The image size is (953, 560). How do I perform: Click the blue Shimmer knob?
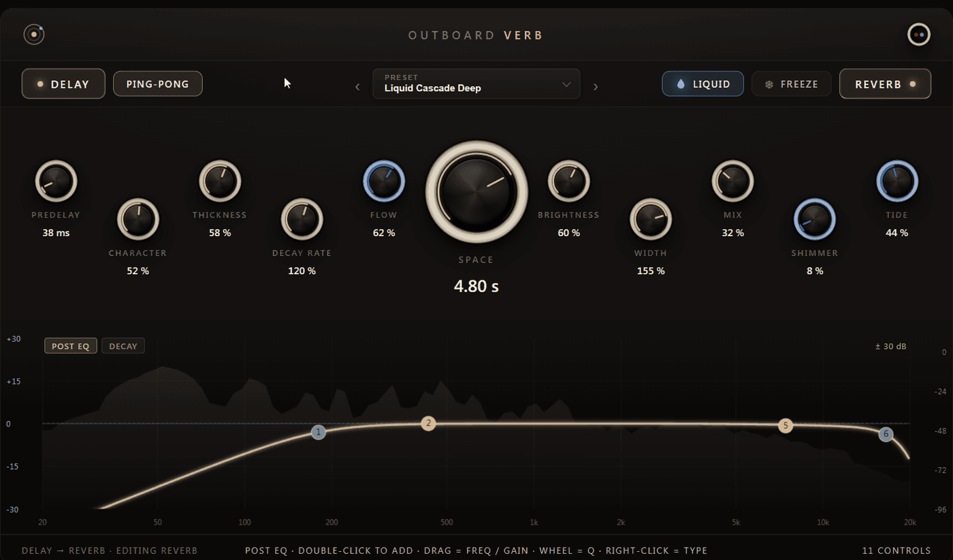(815, 220)
